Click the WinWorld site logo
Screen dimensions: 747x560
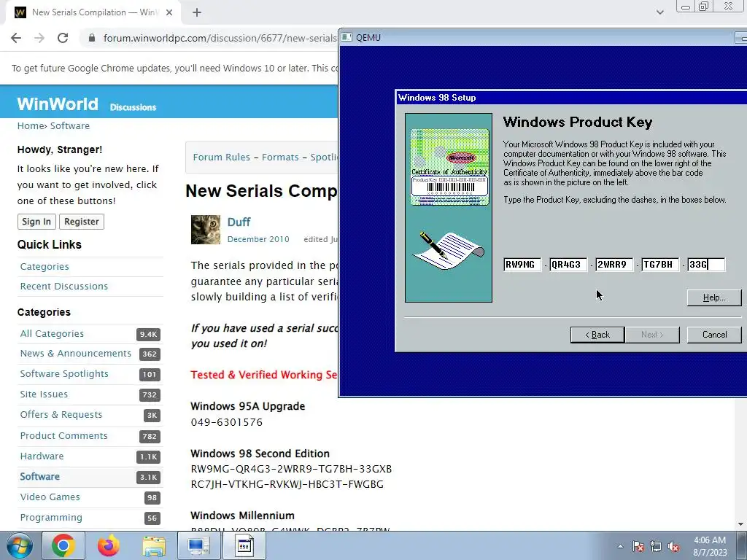(58, 104)
